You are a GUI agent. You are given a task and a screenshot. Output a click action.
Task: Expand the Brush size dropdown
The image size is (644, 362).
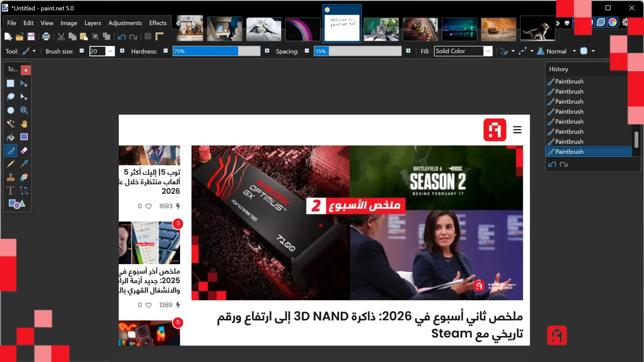click(110, 51)
